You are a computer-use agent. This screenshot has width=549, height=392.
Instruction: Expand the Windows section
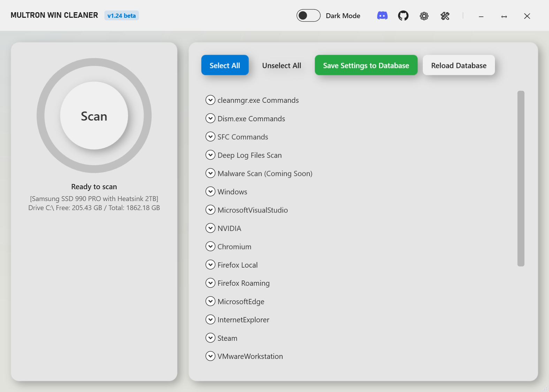coord(210,192)
